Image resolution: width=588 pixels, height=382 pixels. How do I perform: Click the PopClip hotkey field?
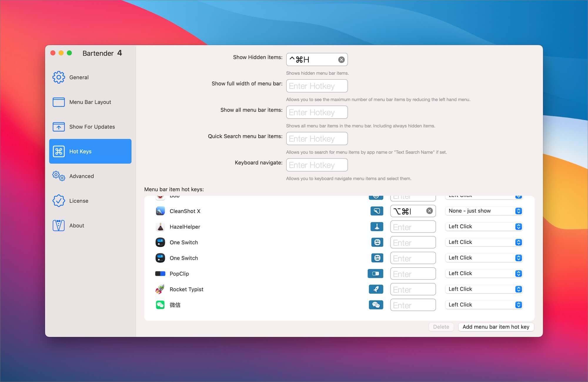click(x=413, y=273)
